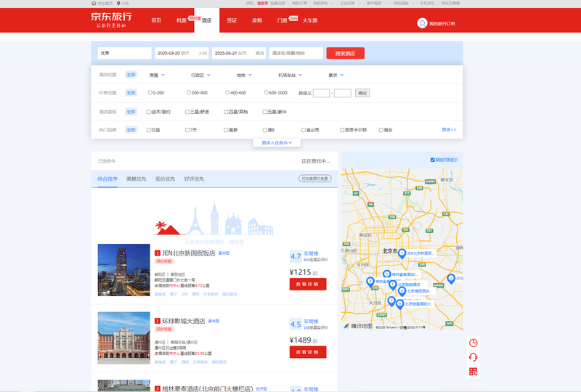Viewport: 581px width, 392px height.
Task: Click map marker 3 on the map
Action: tap(386, 274)
